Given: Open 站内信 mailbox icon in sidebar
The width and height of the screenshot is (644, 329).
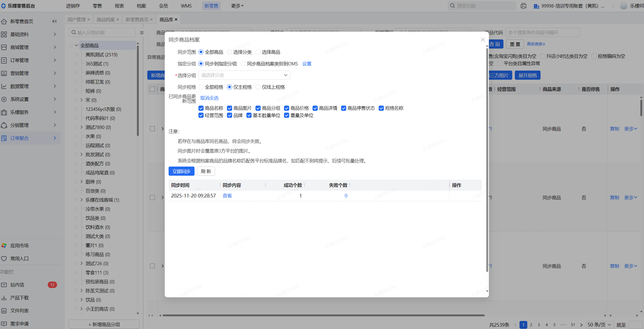Looking at the screenshot, I should (x=4, y=285).
